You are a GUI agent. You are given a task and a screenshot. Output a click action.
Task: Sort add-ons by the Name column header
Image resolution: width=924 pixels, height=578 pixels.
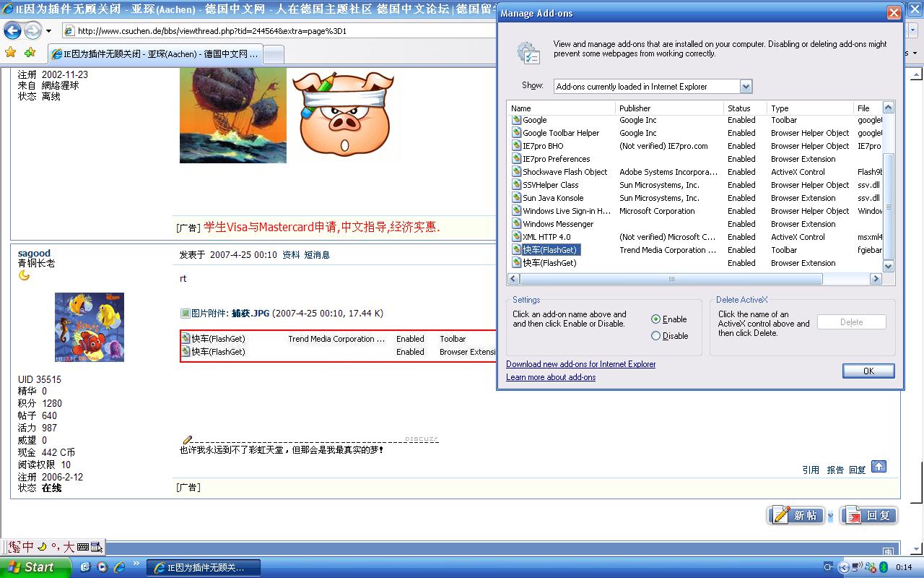tap(561, 108)
